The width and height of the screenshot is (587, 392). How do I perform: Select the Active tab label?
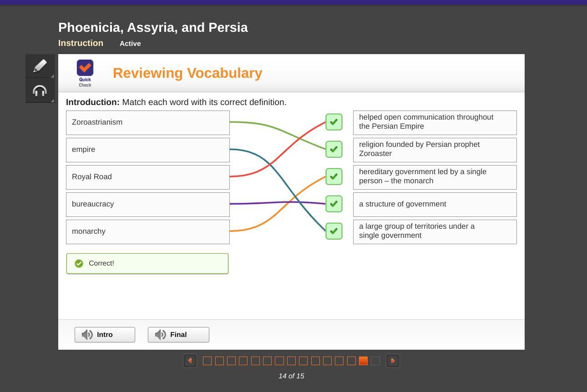coord(130,44)
